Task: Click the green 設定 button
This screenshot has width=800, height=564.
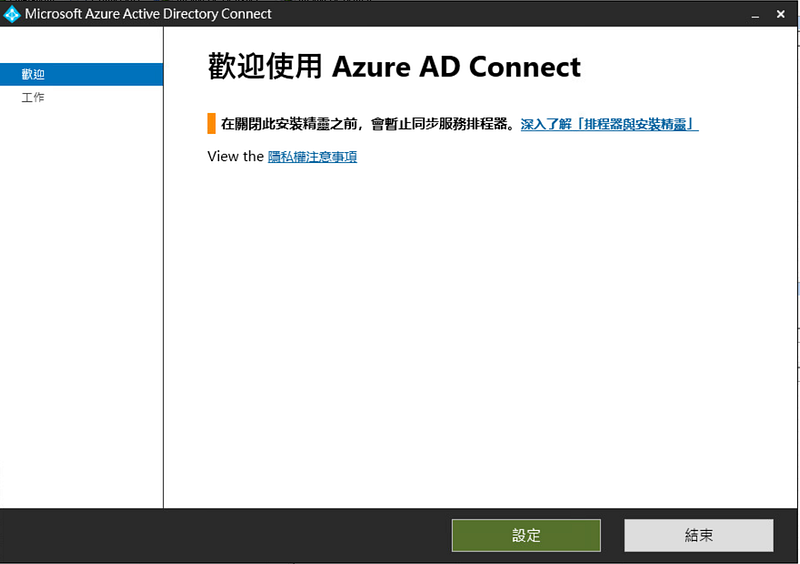Action: coord(526,535)
